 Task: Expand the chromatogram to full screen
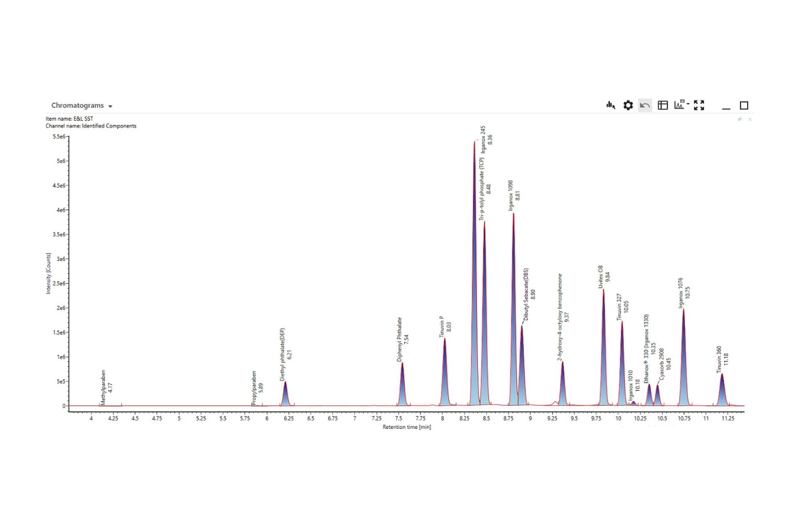[699, 105]
